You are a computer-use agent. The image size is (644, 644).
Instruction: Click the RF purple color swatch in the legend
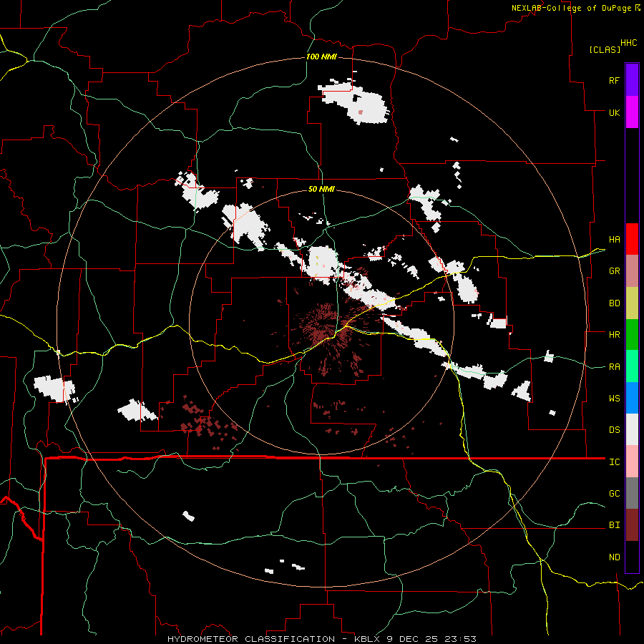click(632, 80)
